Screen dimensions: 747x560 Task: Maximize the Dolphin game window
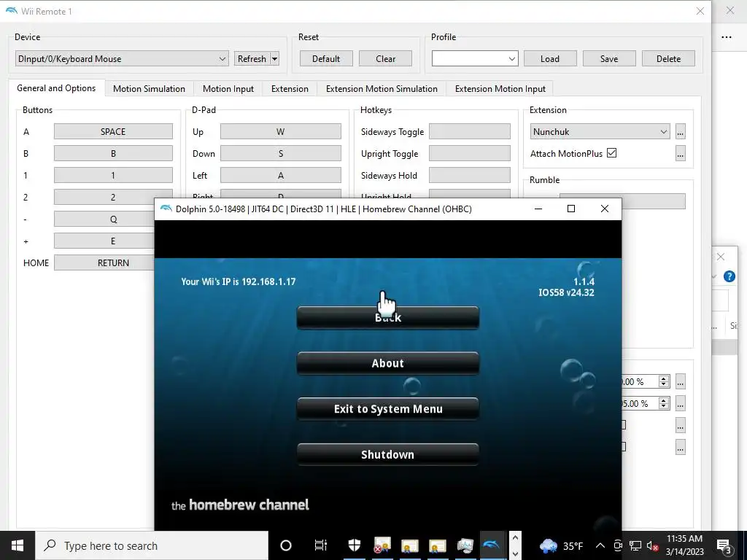pos(571,209)
